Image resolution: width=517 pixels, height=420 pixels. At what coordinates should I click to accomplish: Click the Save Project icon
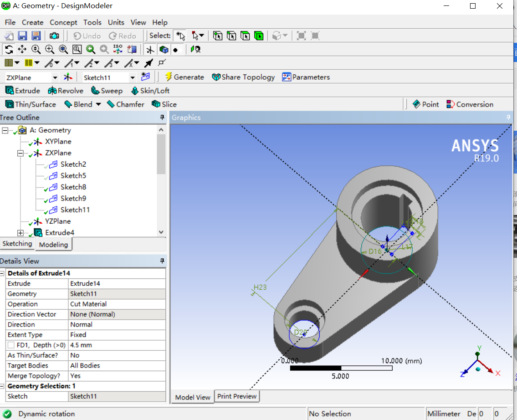[x=22, y=36]
